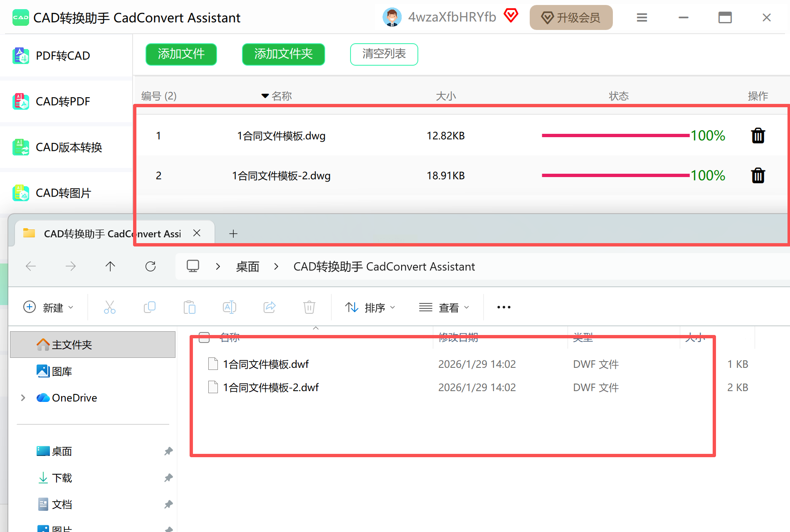
Task: Refresh the Explorer folder view
Action: [x=151, y=266]
